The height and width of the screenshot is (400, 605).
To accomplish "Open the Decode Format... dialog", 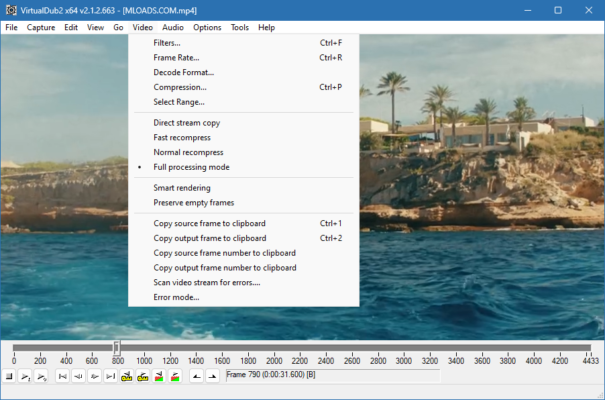I will [243, 72].
